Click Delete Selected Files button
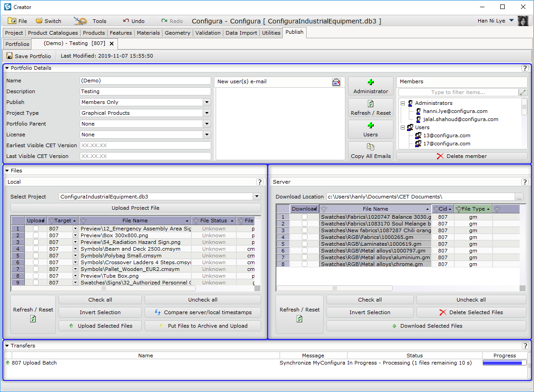 471,312
